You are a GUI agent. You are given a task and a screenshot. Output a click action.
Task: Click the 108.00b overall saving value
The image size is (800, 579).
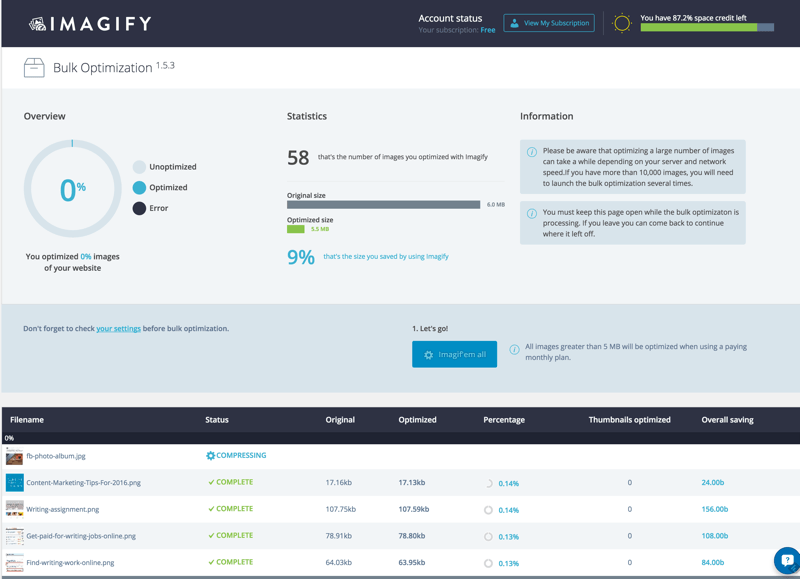pos(712,536)
